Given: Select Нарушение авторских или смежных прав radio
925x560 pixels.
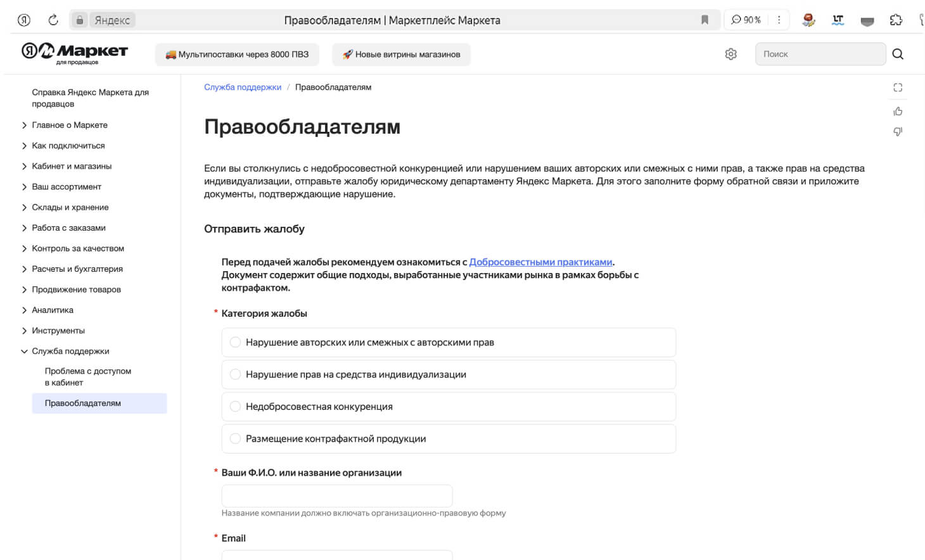Looking at the screenshot, I should pyautogui.click(x=235, y=342).
